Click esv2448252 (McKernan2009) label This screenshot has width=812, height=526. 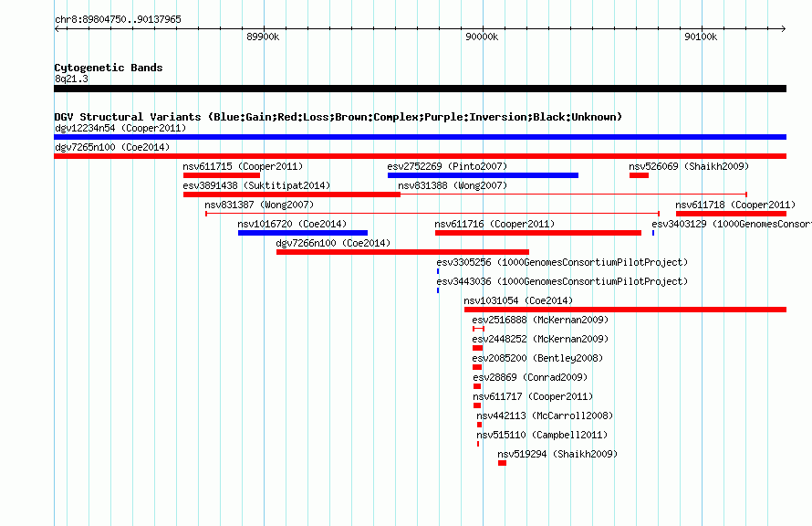click(540, 339)
